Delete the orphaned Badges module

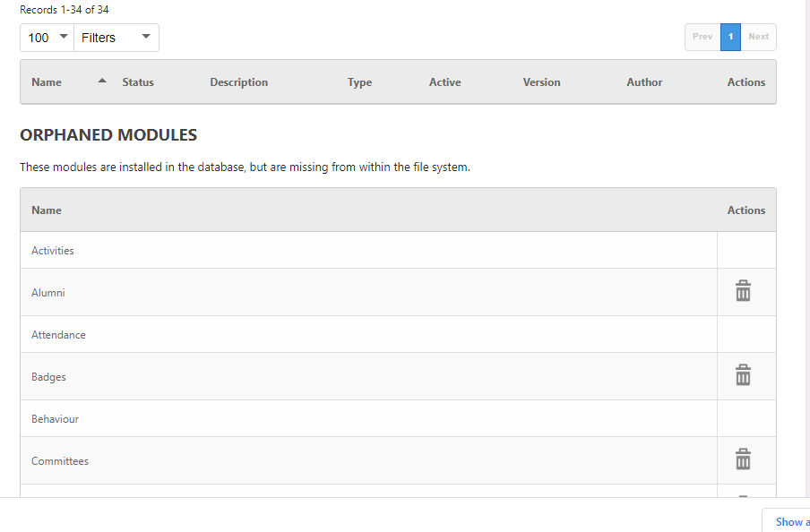[x=743, y=375]
